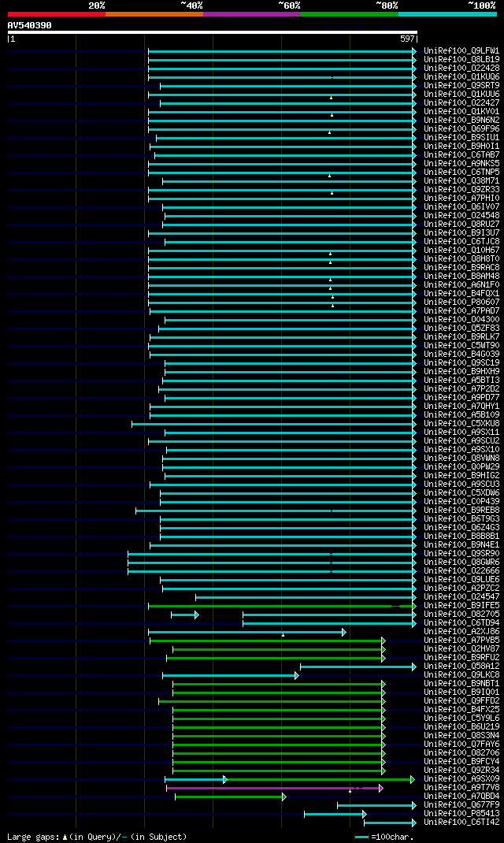The height and width of the screenshot is (843, 504).
Task: Click the cyan alignment bar for UniRef100_A2XJ86
Action: 247,632
